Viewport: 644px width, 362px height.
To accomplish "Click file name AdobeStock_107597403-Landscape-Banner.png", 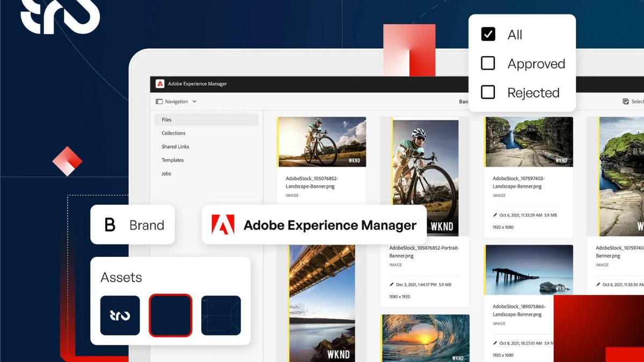I will [519, 182].
